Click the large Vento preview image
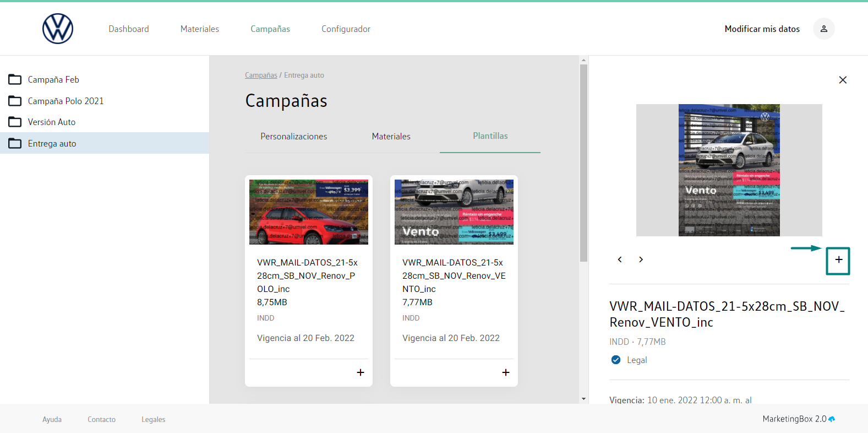 [729, 170]
